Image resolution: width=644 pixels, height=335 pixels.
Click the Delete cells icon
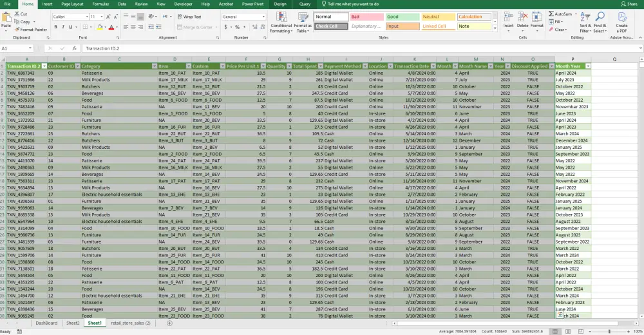(x=522, y=17)
